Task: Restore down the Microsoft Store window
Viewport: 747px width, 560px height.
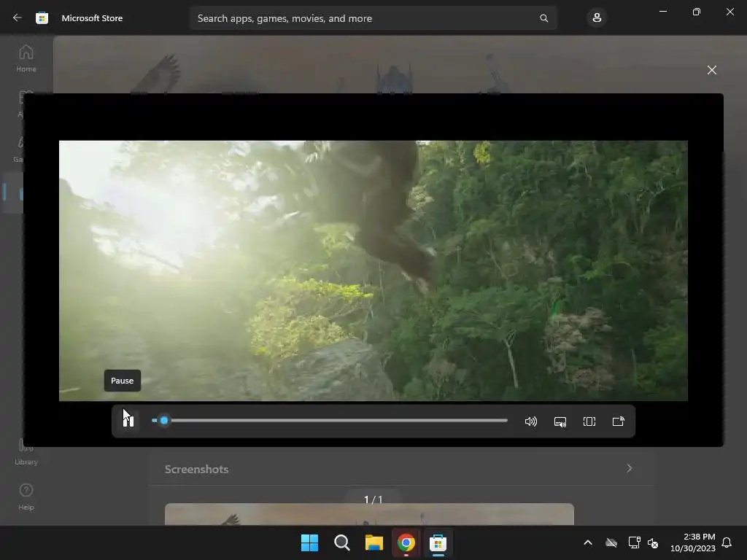Action: click(697, 12)
